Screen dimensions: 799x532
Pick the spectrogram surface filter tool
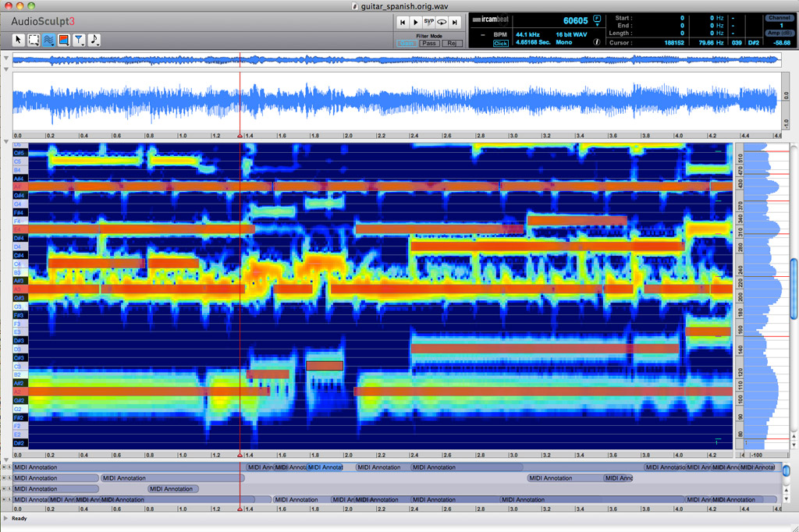pos(63,40)
